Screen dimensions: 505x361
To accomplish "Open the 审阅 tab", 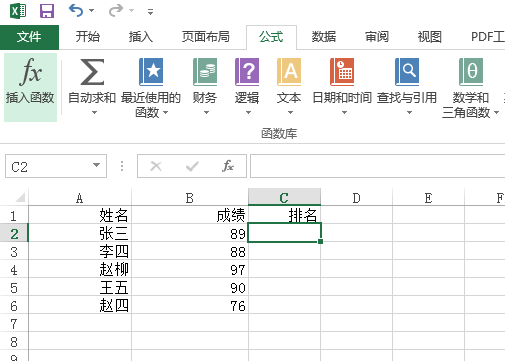I will tap(377, 37).
